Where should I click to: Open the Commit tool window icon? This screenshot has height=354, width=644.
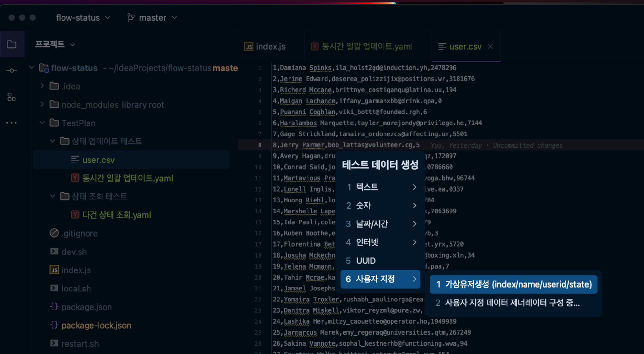12,71
